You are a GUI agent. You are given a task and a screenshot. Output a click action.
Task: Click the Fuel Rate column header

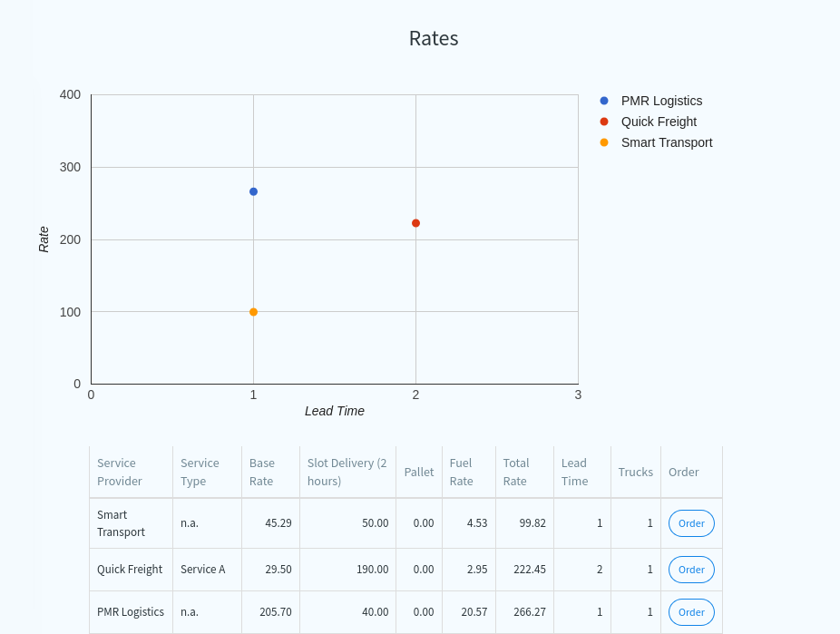pos(462,472)
